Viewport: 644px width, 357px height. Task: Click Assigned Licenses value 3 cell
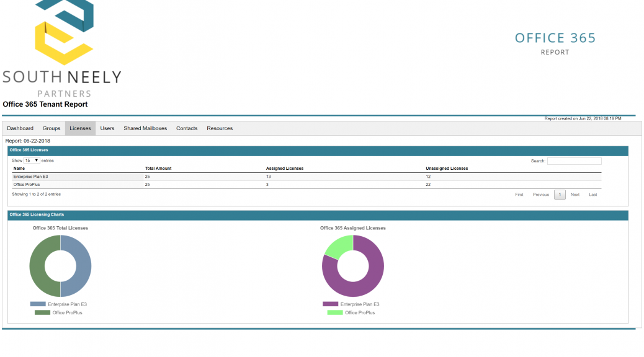click(267, 185)
